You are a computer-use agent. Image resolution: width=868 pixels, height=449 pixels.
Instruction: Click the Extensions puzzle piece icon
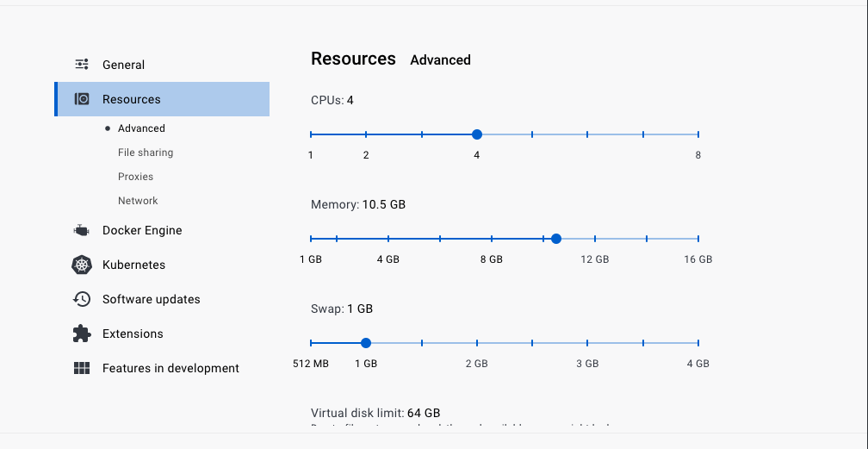pyautogui.click(x=82, y=334)
